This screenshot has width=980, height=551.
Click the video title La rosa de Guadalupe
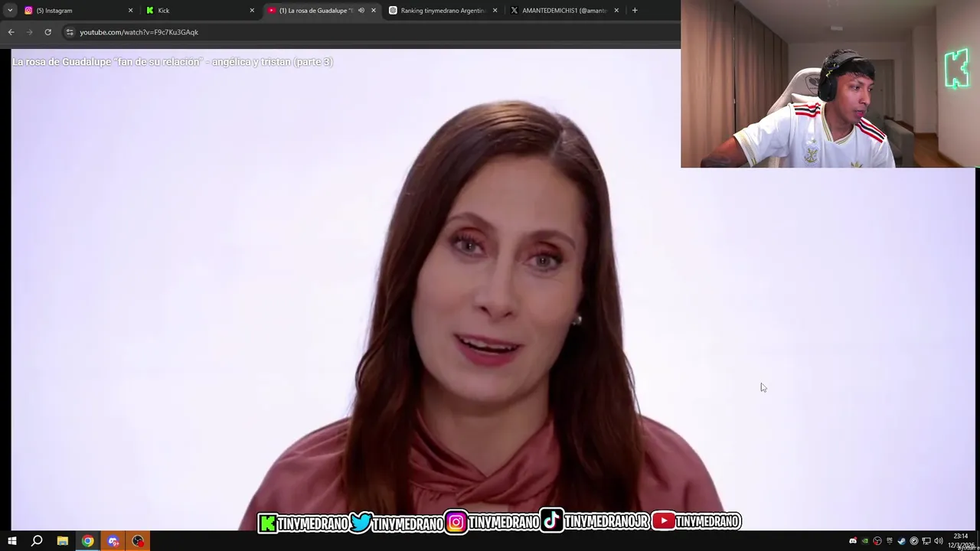pos(172,61)
